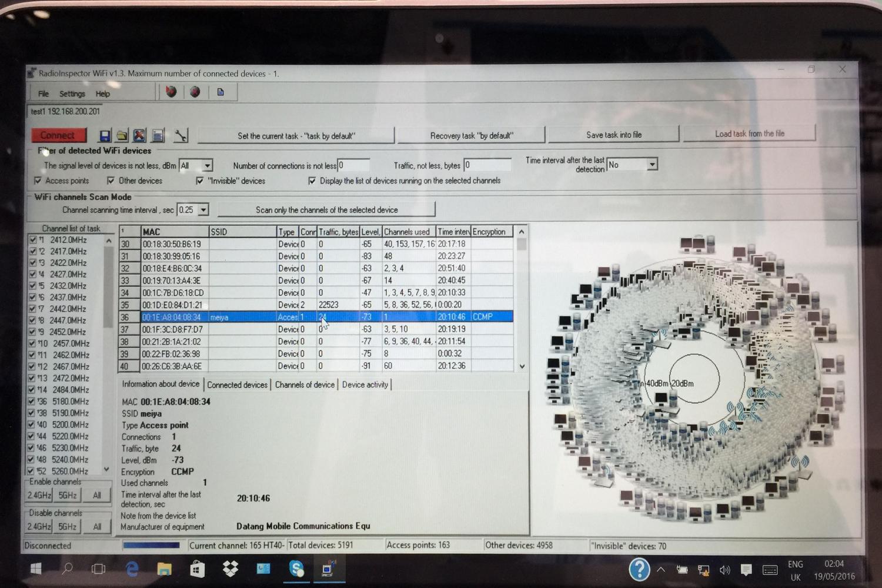The height and width of the screenshot is (588, 882).
Task: Switch to the Connected devices tab
Action: 237,385
